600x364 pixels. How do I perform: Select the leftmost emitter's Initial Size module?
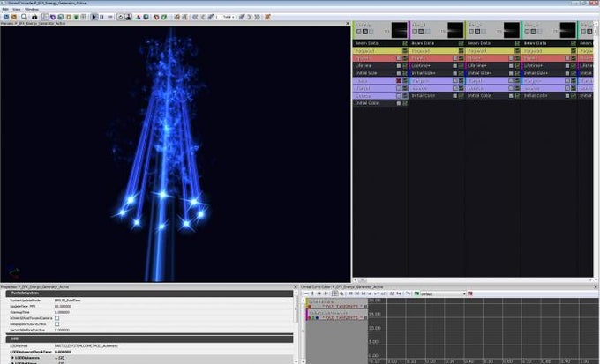point(380,73)
